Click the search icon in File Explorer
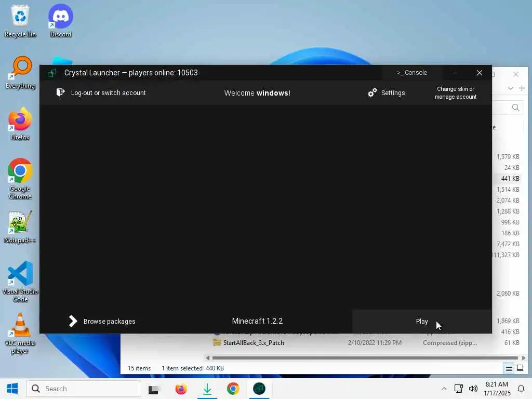The image size is (532, 399). tap(515, 108)
